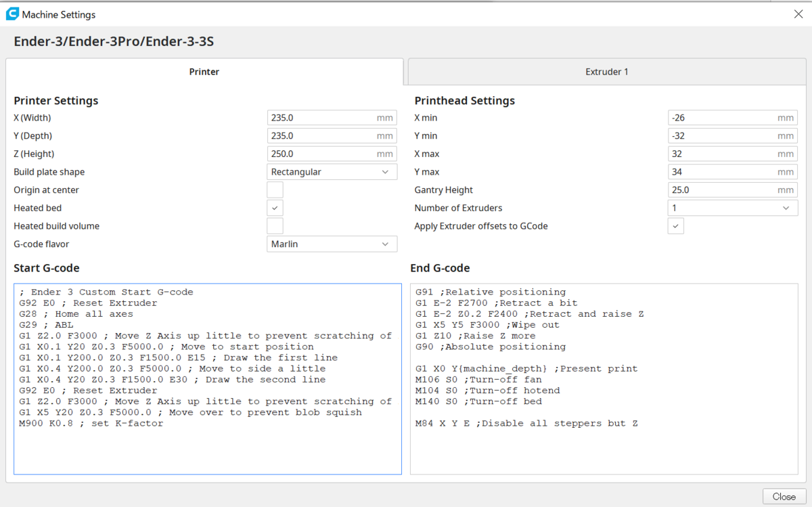The image size is (812, 507).
Task: Click the '; Ender 3 Custom Start G-code' line
Action: pos(106,292)
